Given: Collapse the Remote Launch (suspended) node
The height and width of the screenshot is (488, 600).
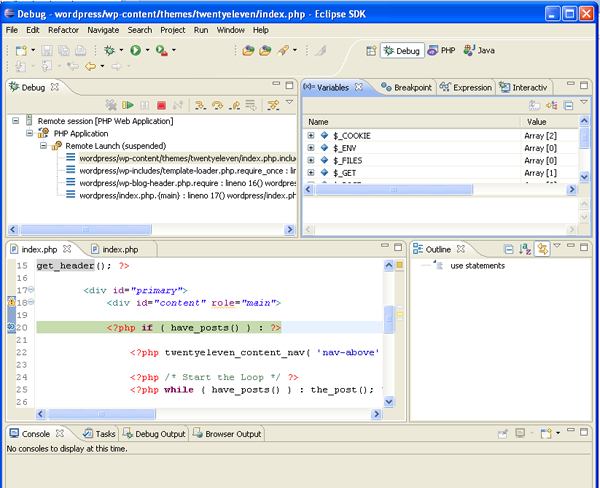Looking at the screenshot, I should tap(43, 145).
